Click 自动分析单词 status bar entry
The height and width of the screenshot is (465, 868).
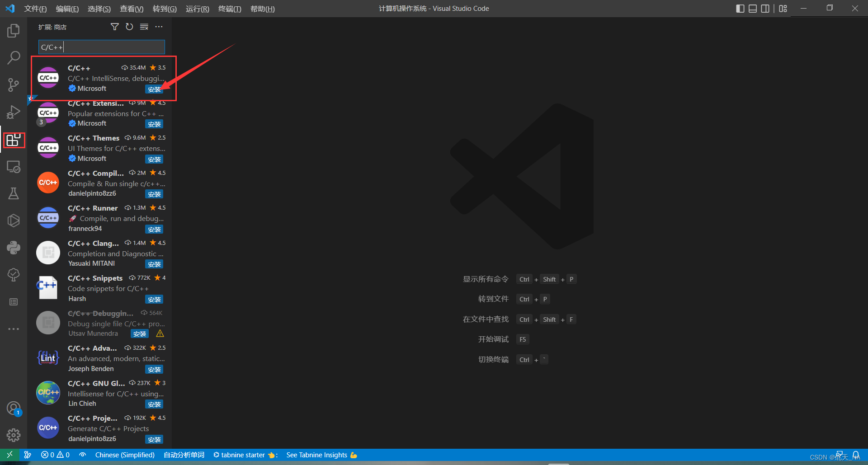click(184, 455)
